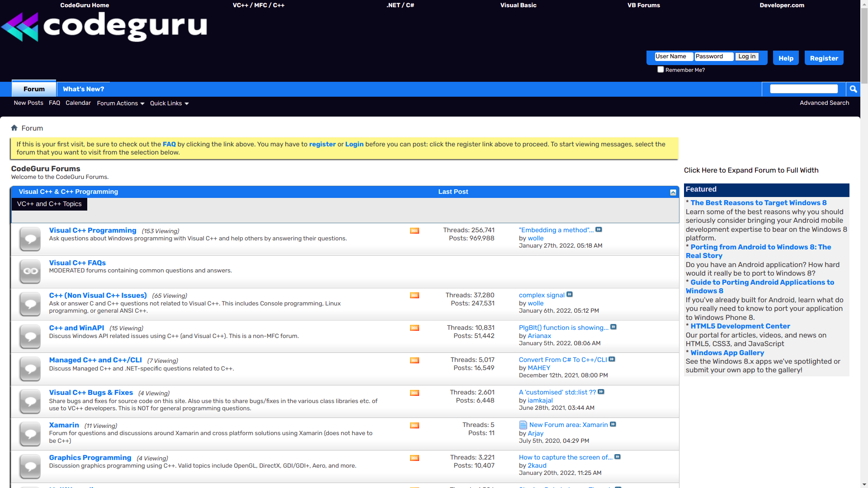Click the Register button
Screen dimensions: 868x488
(x=824, y=58)
